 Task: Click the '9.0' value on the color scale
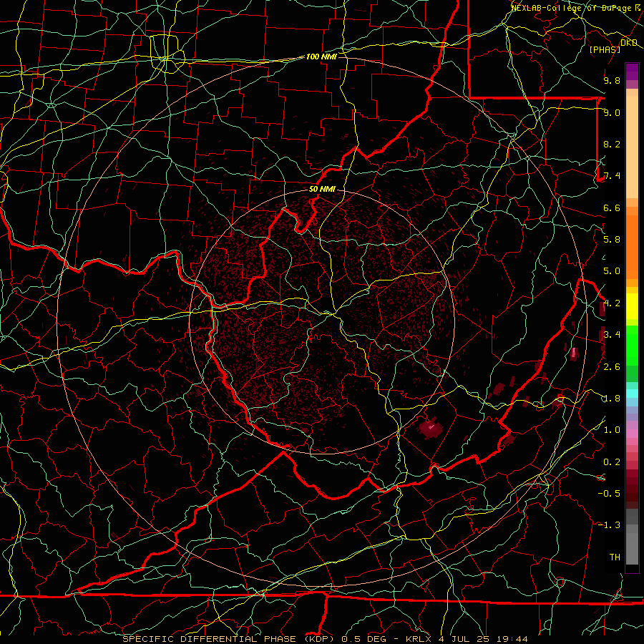pos(612,112)
